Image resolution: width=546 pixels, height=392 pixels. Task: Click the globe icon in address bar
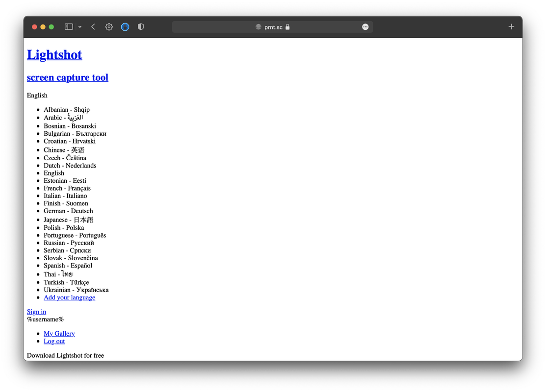[x=259, y=27]
